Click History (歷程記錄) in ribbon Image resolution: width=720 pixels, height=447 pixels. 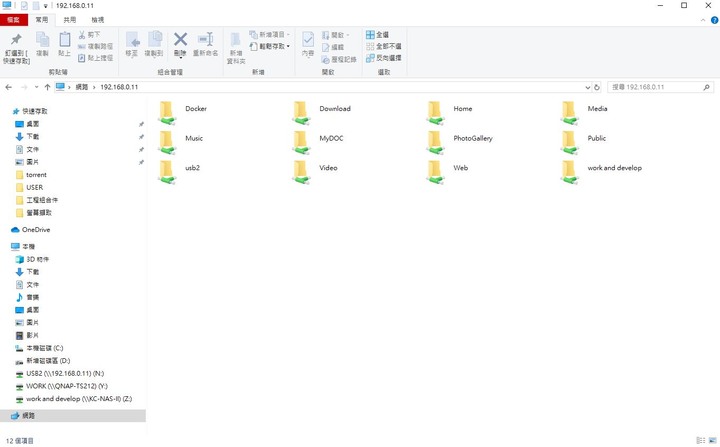click(339, 59)
